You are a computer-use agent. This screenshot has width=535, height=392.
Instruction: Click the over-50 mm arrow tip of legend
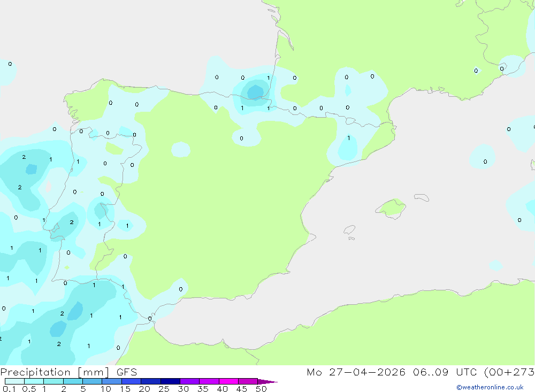point(267,381)
